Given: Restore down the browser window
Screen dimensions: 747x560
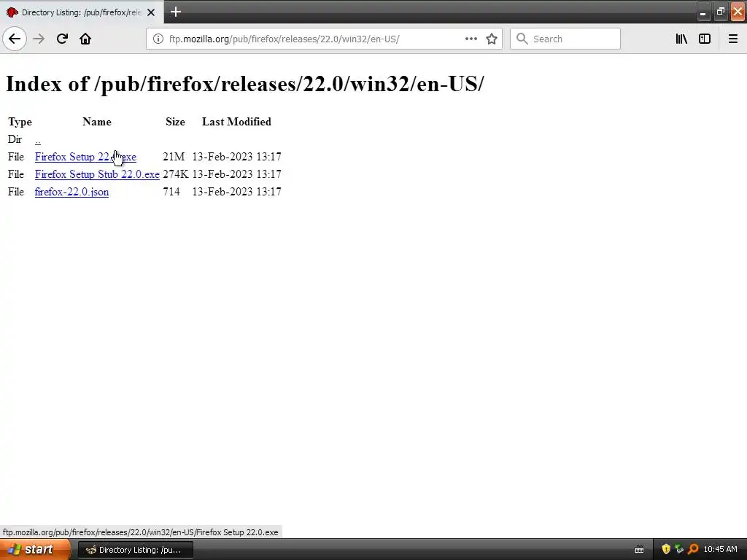Looking at the screenshot, I should click(720, 12).
